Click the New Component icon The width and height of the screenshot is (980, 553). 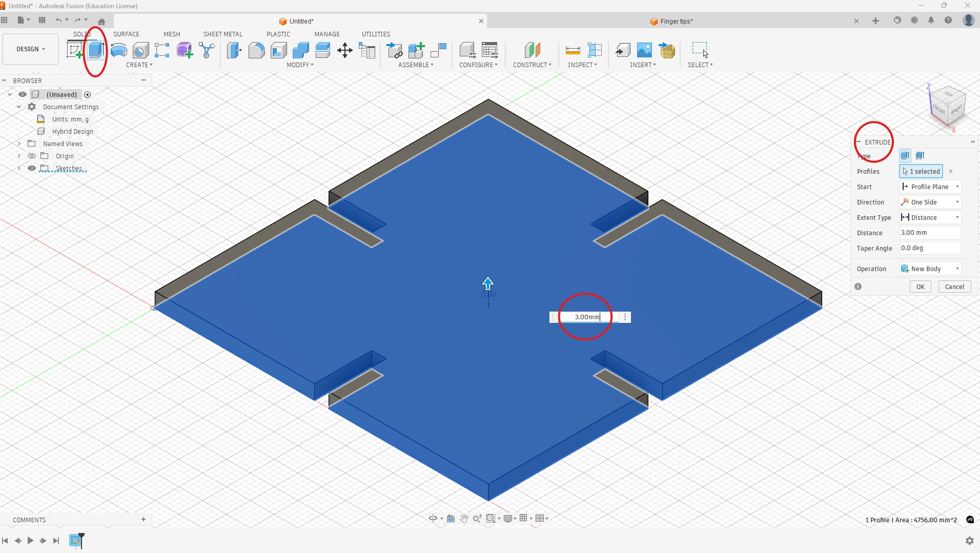(416, 50)
